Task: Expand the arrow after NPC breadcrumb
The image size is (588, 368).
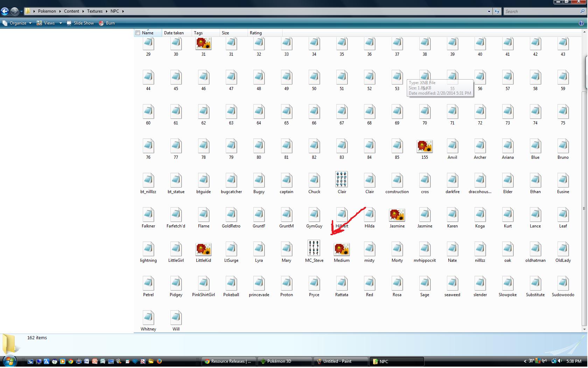Action: pyautogui.click(x=123, y=11)
